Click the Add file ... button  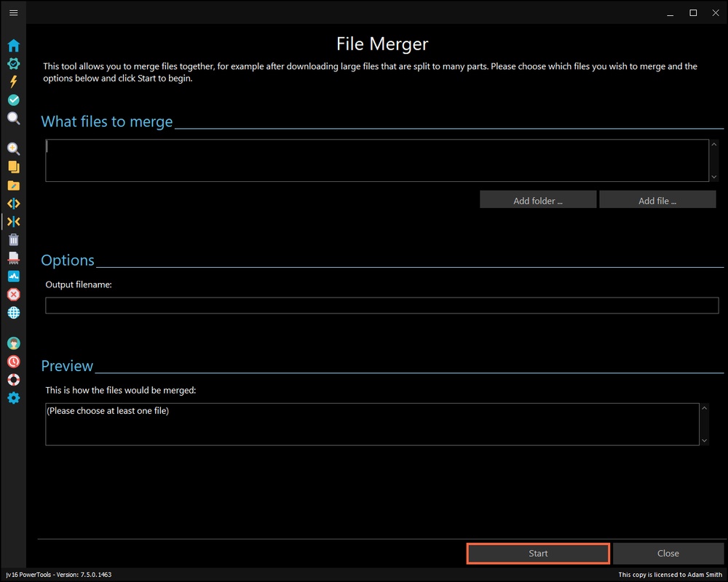657,200
